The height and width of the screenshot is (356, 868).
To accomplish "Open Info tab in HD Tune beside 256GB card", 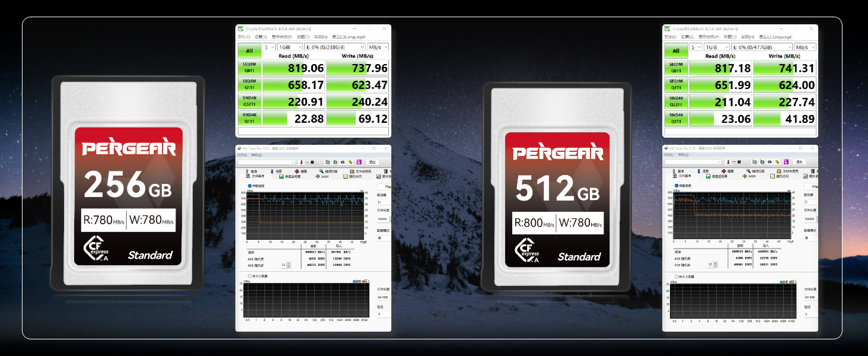I will pyautogui.click(x=276, y=171).
